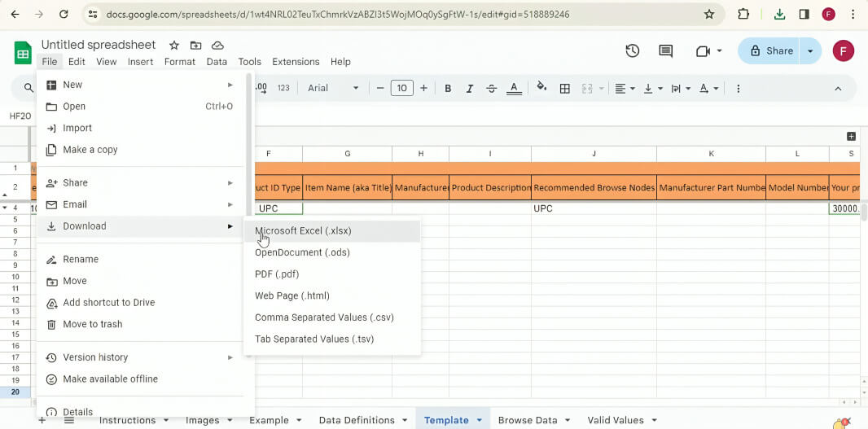Screen dimensions: 868x429
Task: Collapse the toolbar with the chevron
Action: click(838, 89)
